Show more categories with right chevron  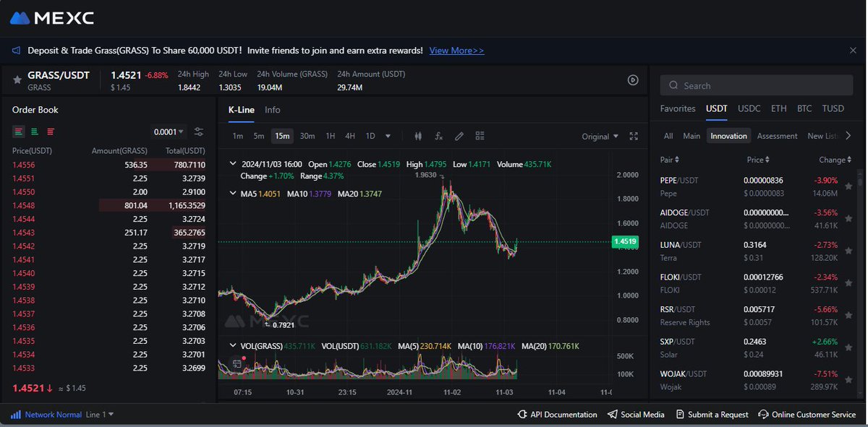point(848,136)
